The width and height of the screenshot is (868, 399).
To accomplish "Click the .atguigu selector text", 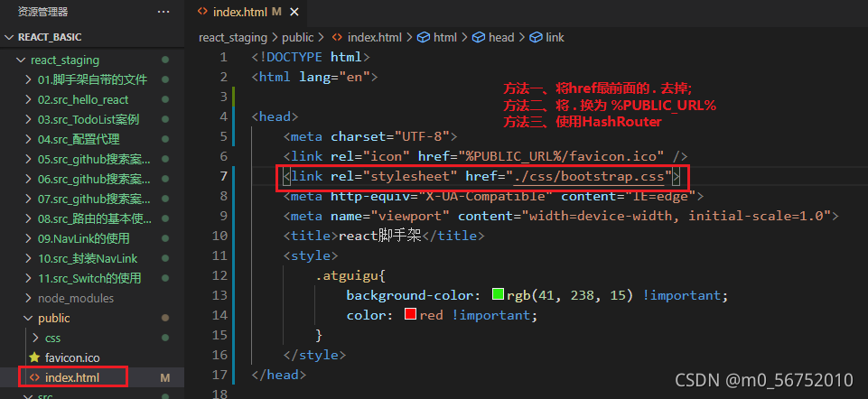I will [x=346, y=275].
